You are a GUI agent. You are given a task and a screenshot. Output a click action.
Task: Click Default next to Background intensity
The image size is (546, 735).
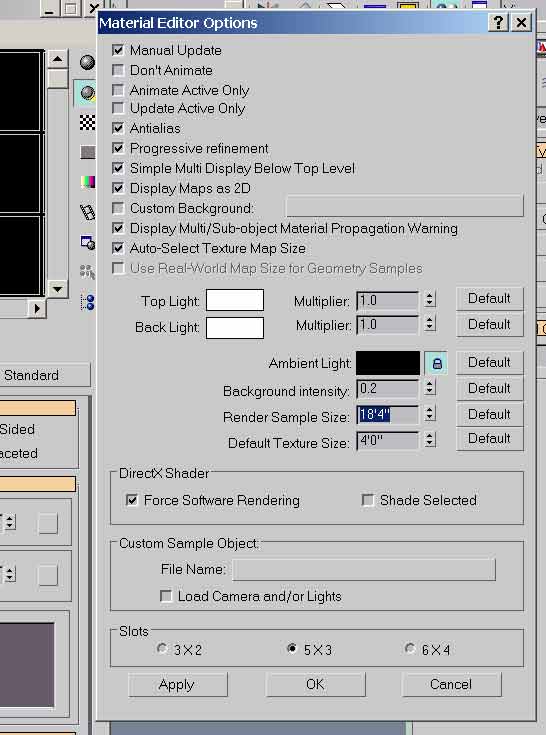coord(489,389)
